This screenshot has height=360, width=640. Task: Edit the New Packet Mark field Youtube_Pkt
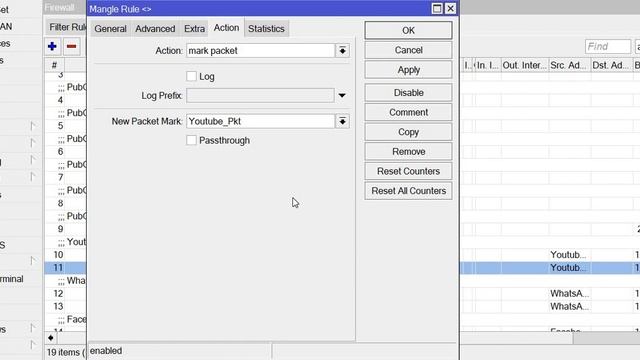[x=260, y=121]
